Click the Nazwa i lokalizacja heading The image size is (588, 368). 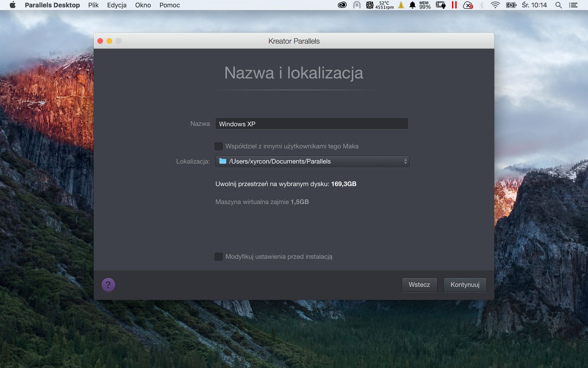point(294,73)
